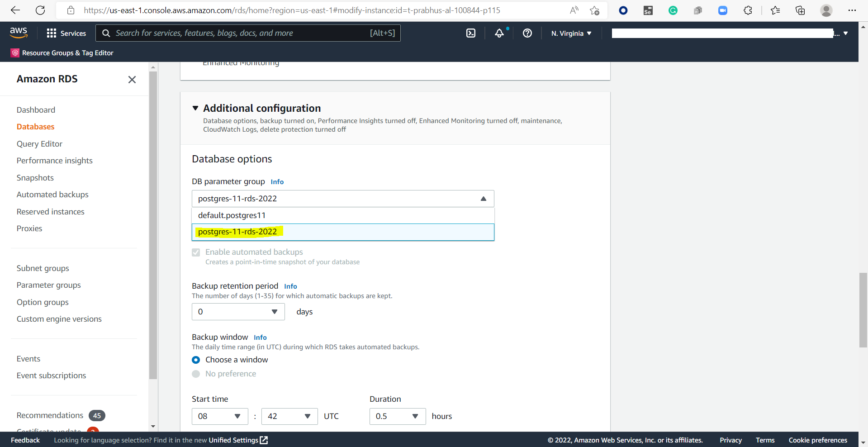Open Custom engine versions in the sidebar
868x447 pixels.
[x=59, y=319]
